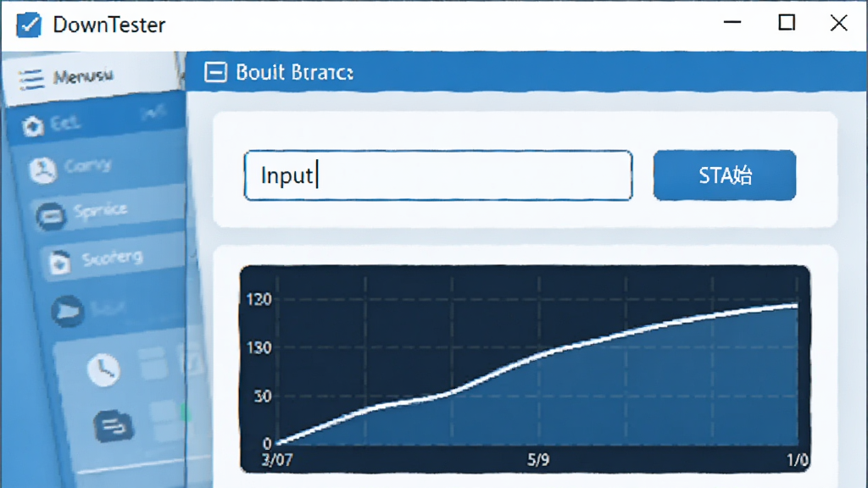868x488 pixels.
Task: Select the icon beside "Scoterg"
Action: (59, 263)
